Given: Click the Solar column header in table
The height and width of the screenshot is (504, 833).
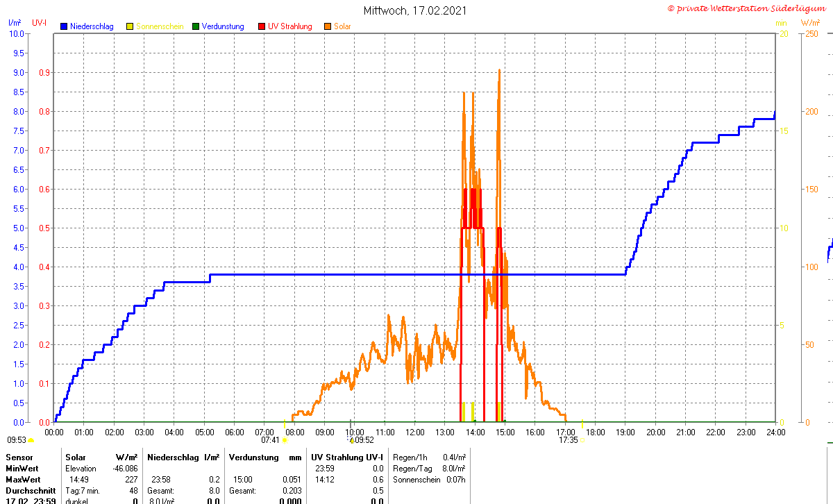Looking at the screenshot, I should coord(76,457).
